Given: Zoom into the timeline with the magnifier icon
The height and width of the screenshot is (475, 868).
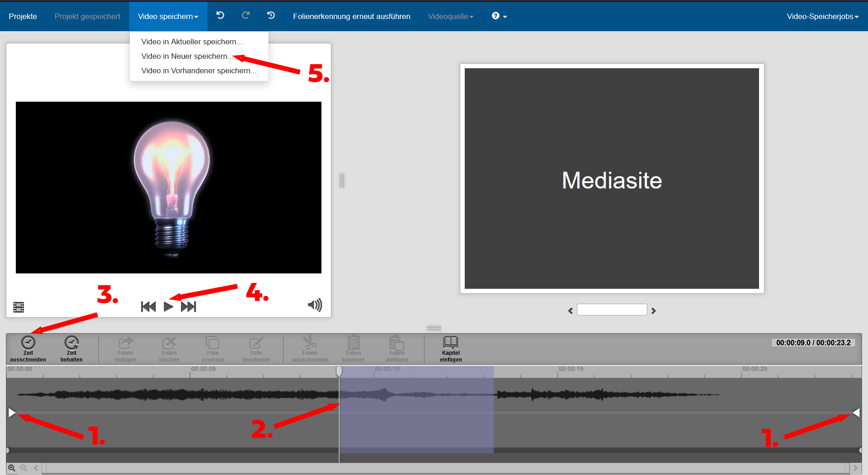Looking at the screenshot, I should click(x=12, y=468).
